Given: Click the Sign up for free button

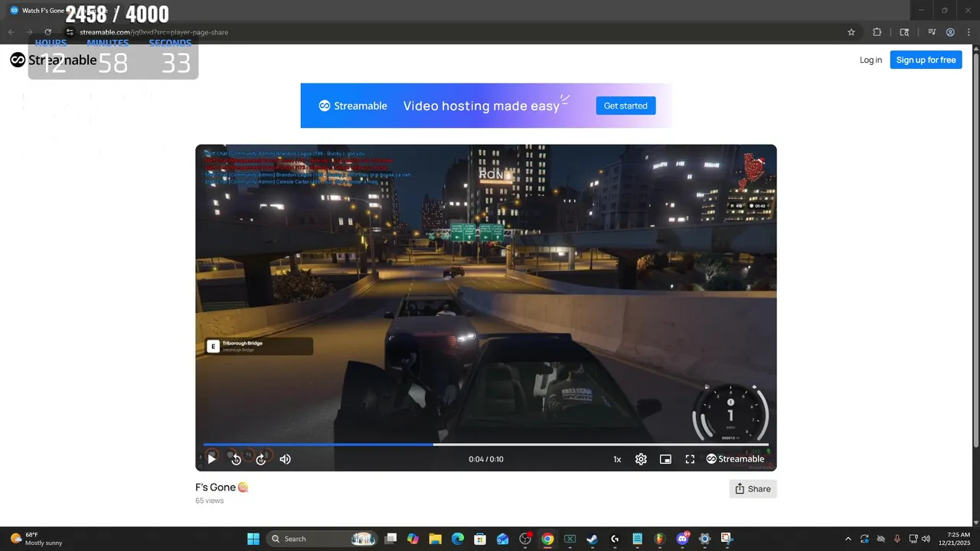Looking at the screenshot, I should (x=926, y=60).
